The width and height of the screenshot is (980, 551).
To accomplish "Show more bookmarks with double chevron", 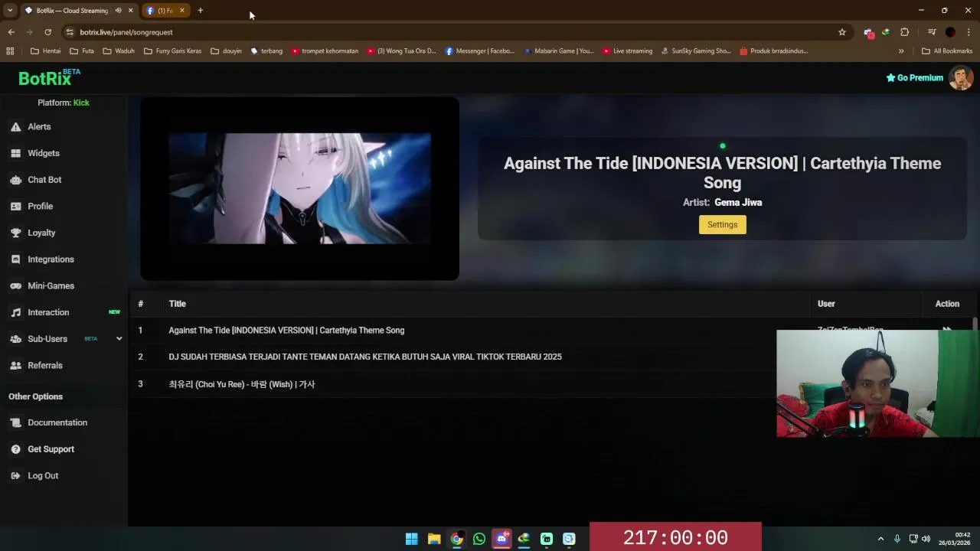I will 901,51.
